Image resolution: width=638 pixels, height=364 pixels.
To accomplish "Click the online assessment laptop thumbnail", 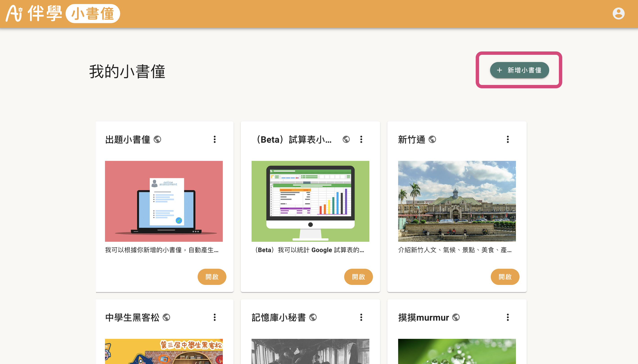I will coord(164,201).
